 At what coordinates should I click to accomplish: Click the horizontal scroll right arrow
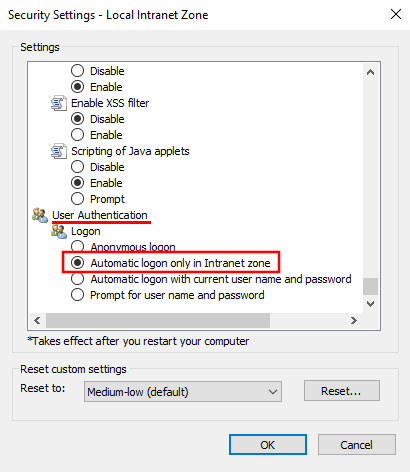tap(354, 320)
